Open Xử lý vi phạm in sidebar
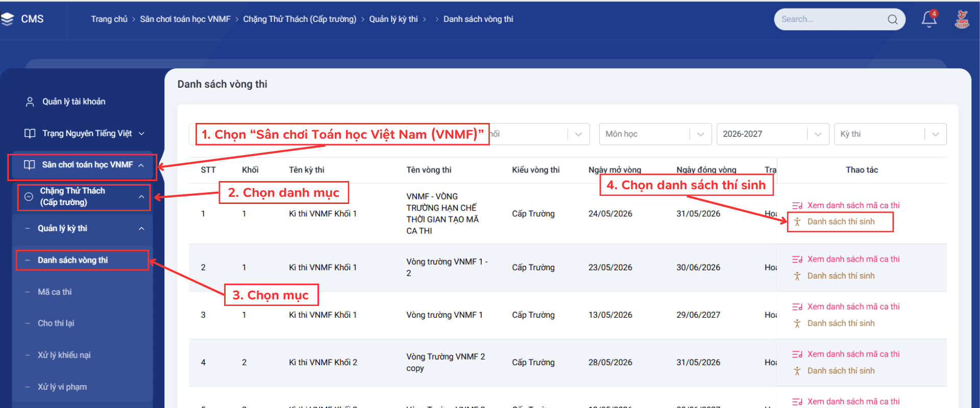This screenshot has height=408, width=980. [62, 387]
